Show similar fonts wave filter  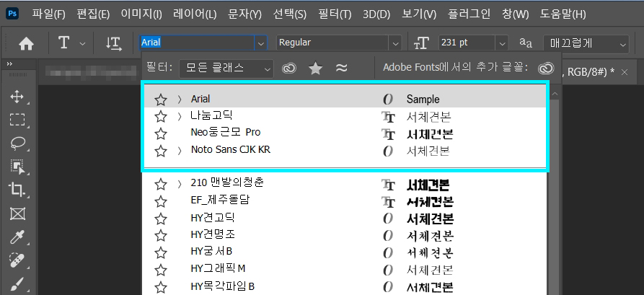tap(341, 69)
